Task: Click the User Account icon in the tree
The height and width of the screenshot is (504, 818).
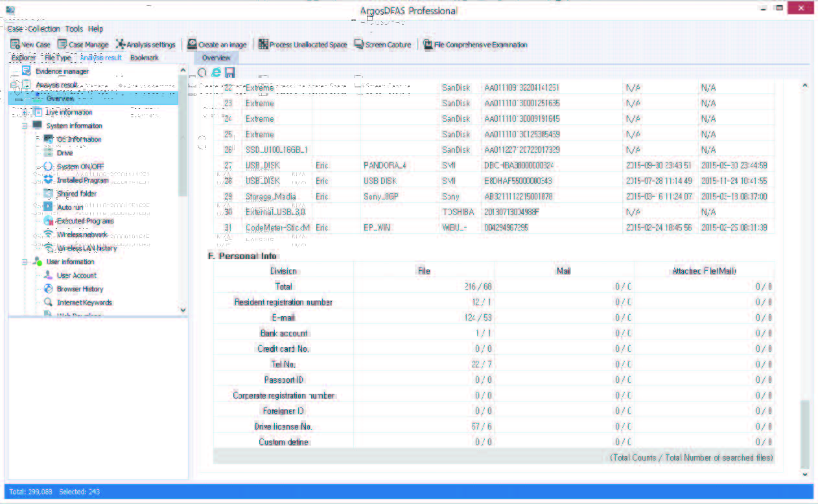Action: pyautogui.click(x=48, y=275)
